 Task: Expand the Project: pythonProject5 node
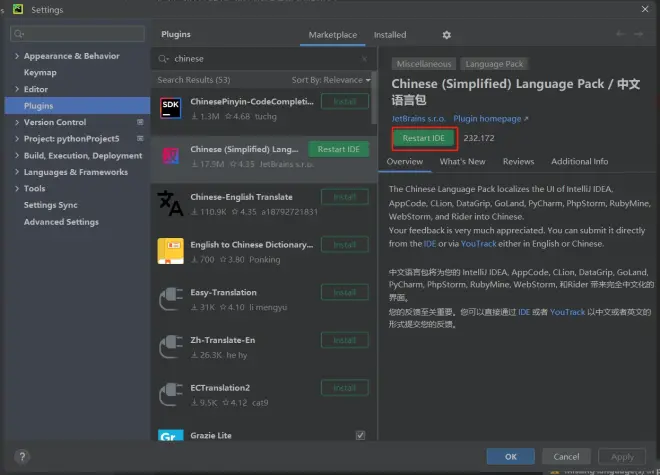(x=17, y=139)
